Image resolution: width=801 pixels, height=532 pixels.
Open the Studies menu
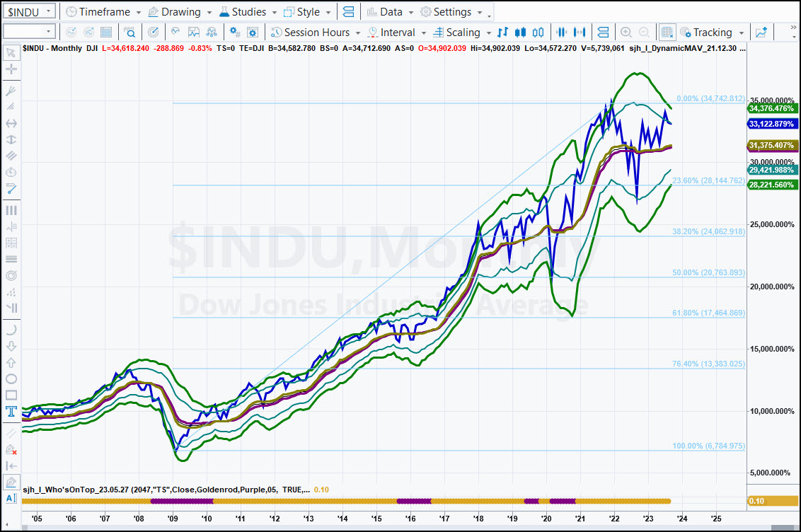tap(248, 12)
